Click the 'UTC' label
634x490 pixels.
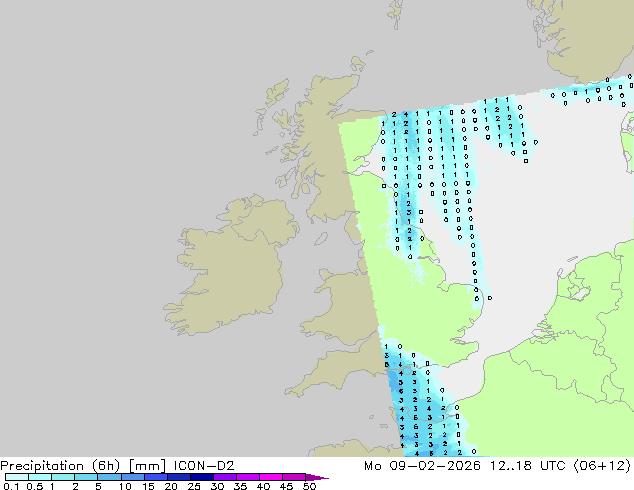(554, 466)
